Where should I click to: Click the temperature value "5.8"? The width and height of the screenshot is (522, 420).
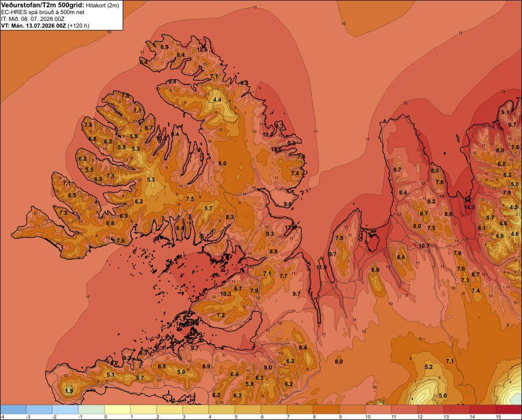tap(250, 384)
